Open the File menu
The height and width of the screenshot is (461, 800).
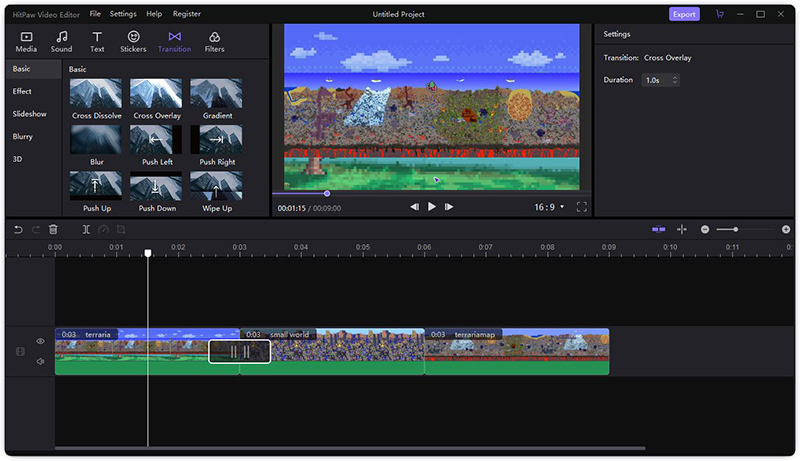[95, 14]
